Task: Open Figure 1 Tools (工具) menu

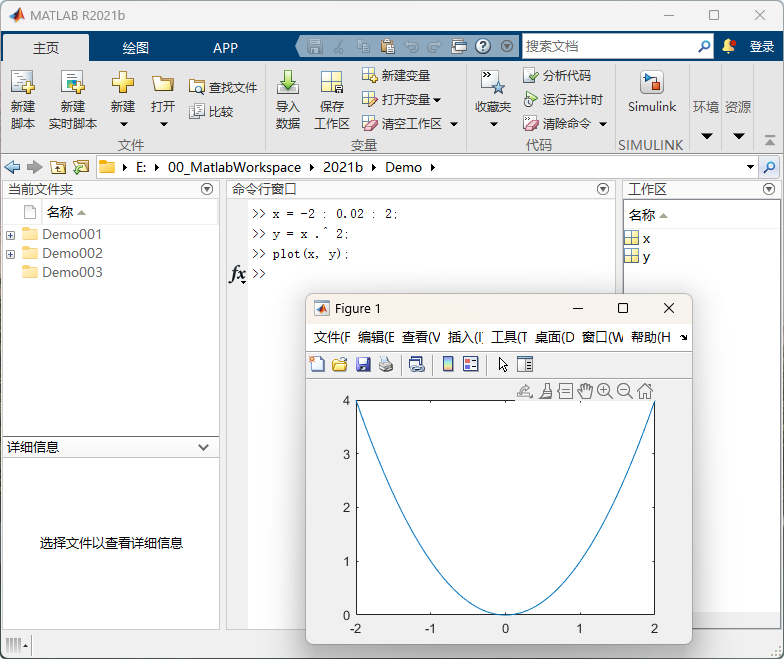Action: click(x=509, y=338)
